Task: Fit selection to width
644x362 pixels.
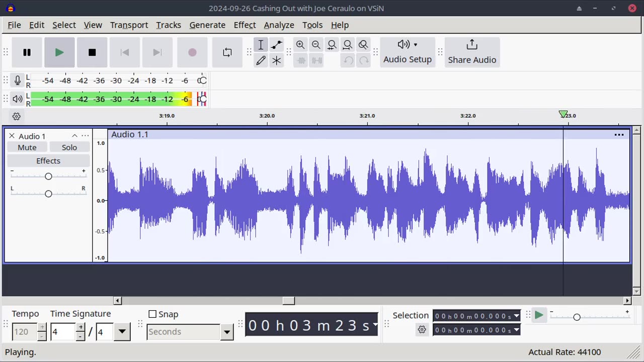Action: [332, 45]
